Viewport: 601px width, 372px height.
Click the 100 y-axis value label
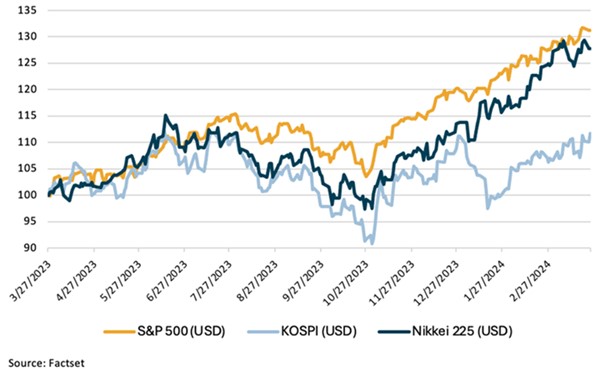click(x=27, y=195)
